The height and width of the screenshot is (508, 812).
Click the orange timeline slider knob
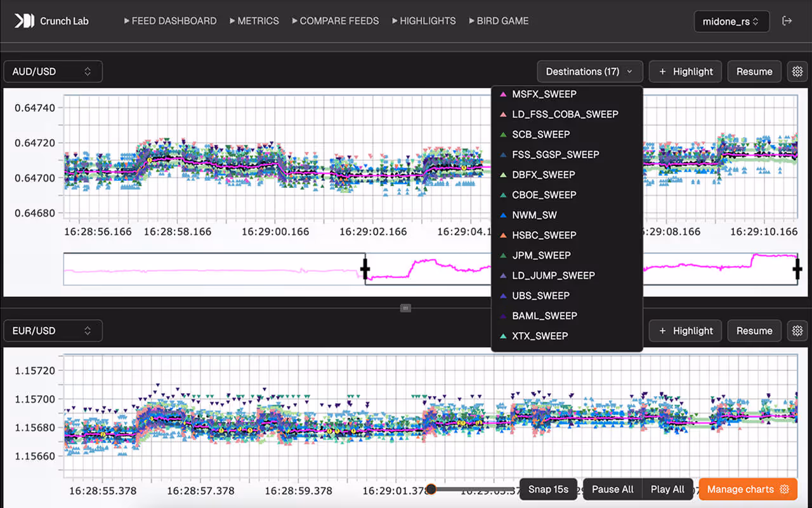coord(431,489)
